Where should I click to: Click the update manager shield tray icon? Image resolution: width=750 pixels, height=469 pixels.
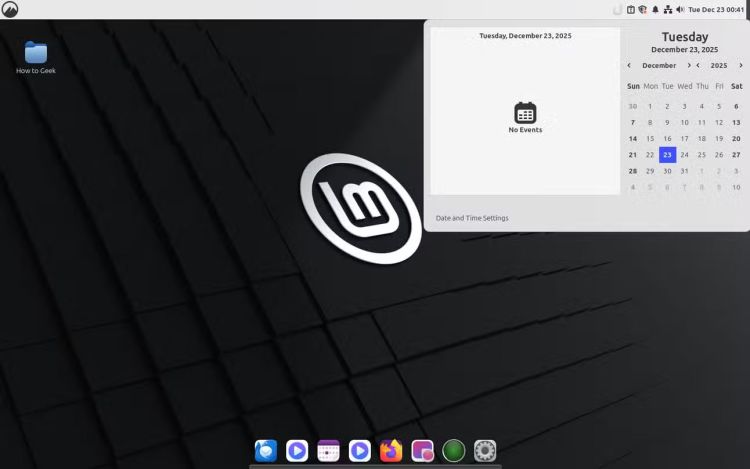pos(643,9)
